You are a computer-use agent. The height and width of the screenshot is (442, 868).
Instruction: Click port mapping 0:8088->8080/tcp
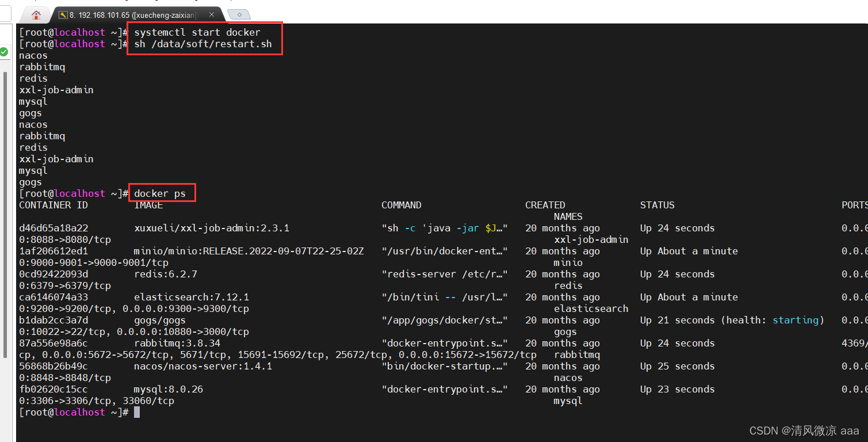coord(65,239)
